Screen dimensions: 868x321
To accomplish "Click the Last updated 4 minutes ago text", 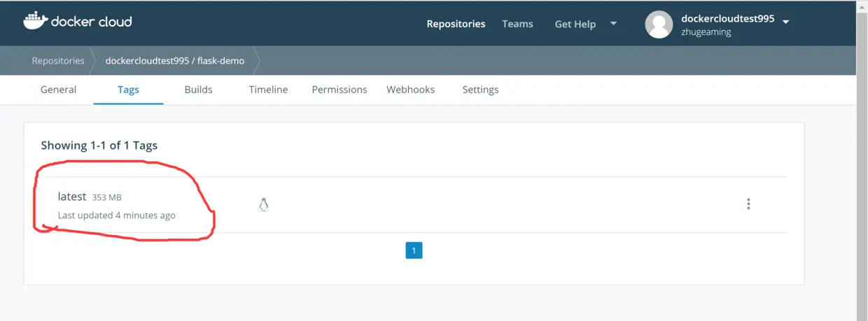I will tap(116, 215).
